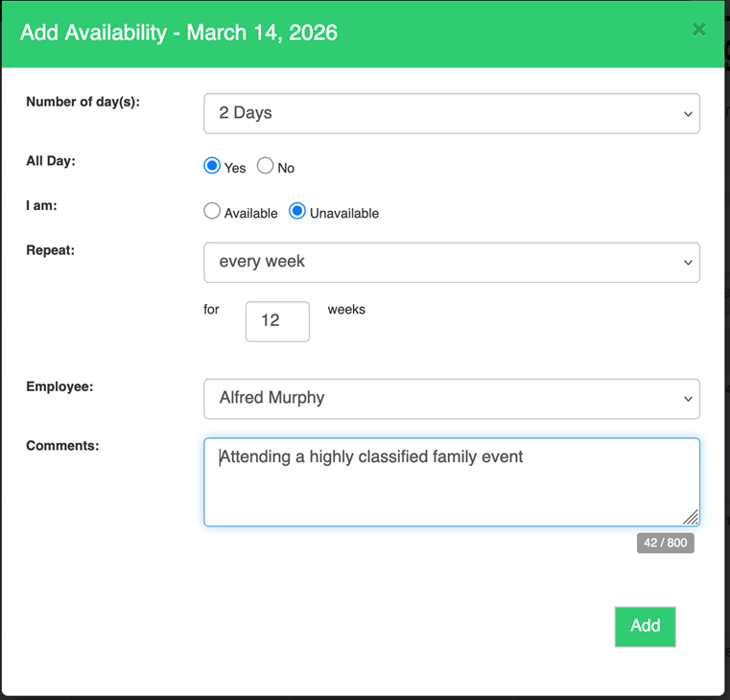Select No for All Day
This screenshot has height=700, width=730.
[266, 166]
